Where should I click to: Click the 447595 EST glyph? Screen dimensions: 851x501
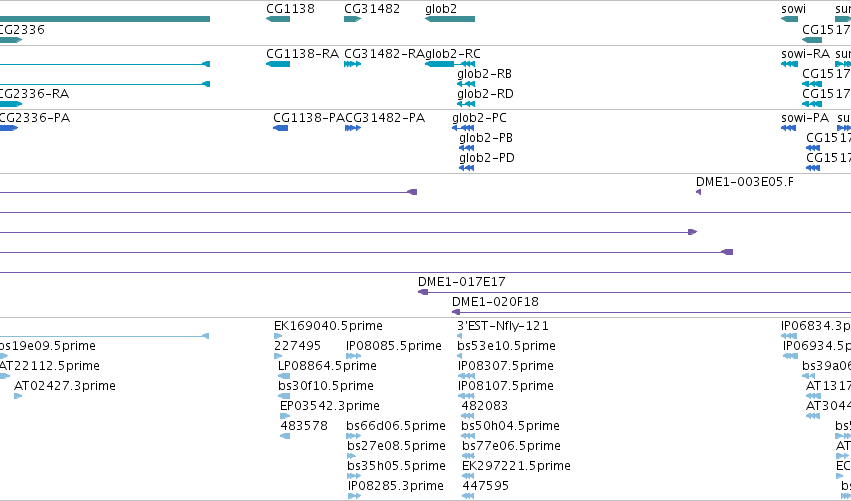click(468, 496)
